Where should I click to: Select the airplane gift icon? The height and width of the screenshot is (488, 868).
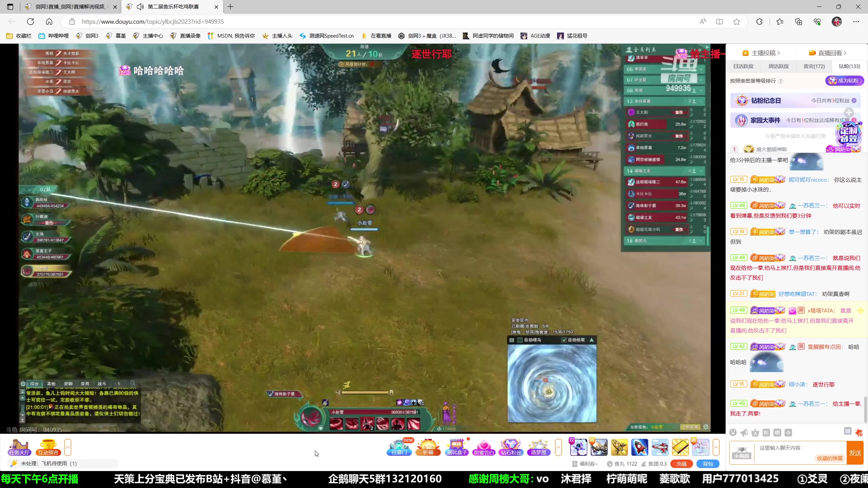click(x=660, y=447)
